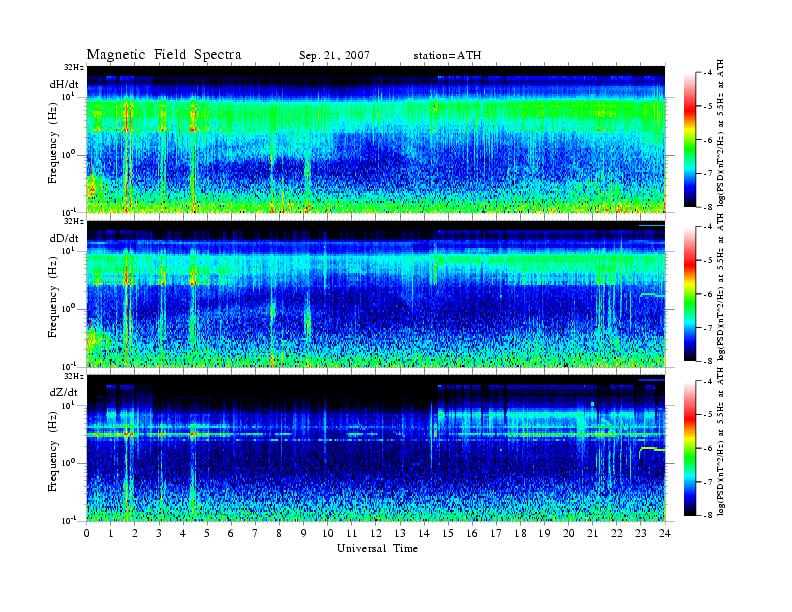The width and height of the screenshot is (792, 612).
Task: Click hour "14" on the time axis
Action: point(424,533)
